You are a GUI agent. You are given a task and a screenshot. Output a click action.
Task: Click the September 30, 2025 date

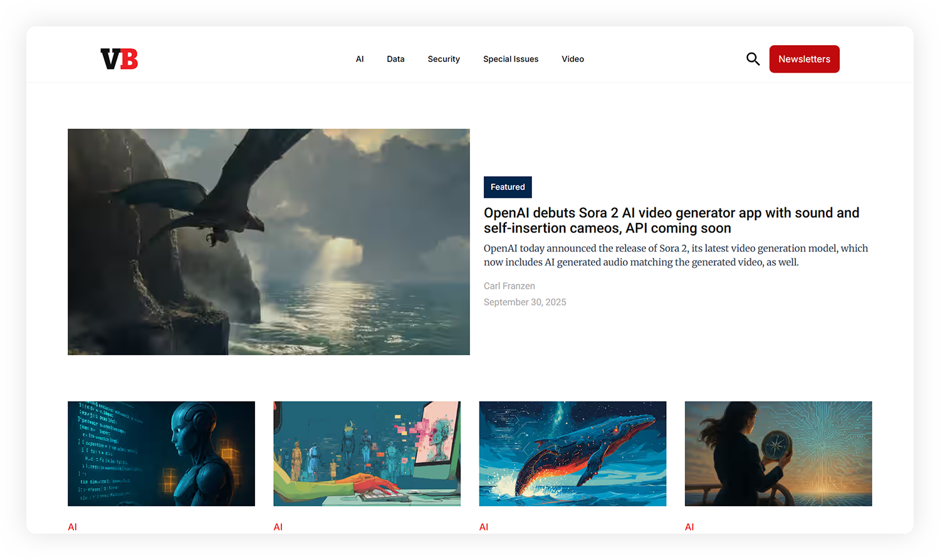pyautogui.click(x=525, y=302)
